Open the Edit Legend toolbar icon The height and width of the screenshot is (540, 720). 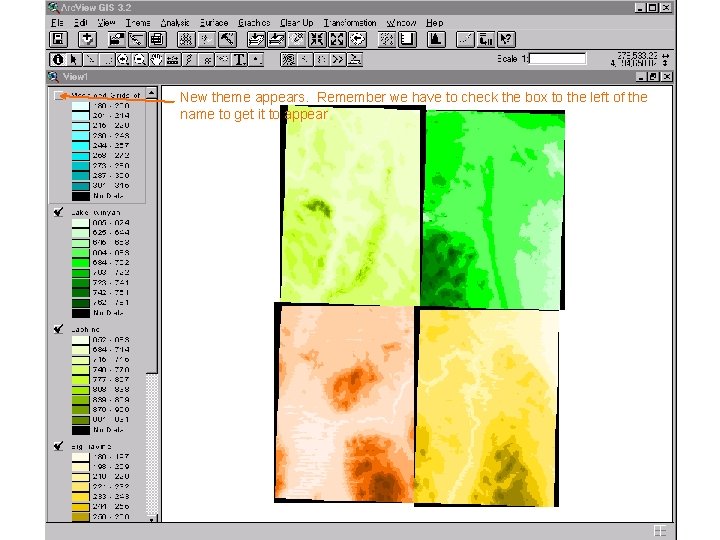click(x=137, y=39)
